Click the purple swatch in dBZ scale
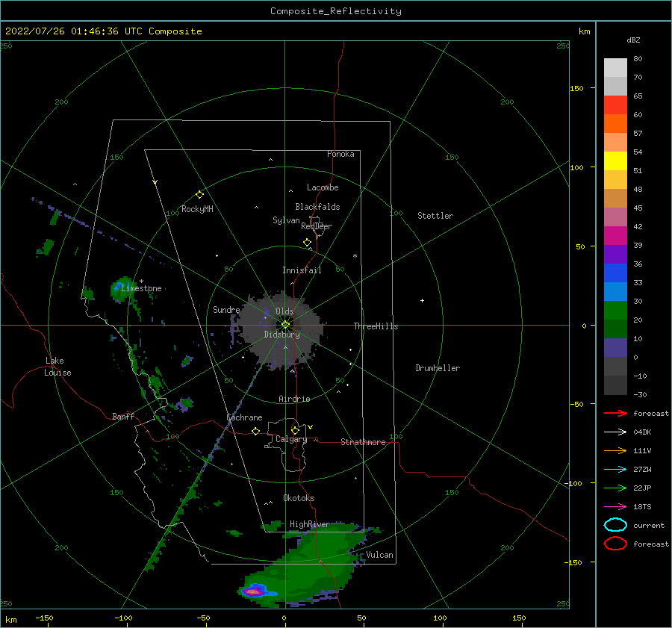672x628 pixels. (x=615, y=254)
